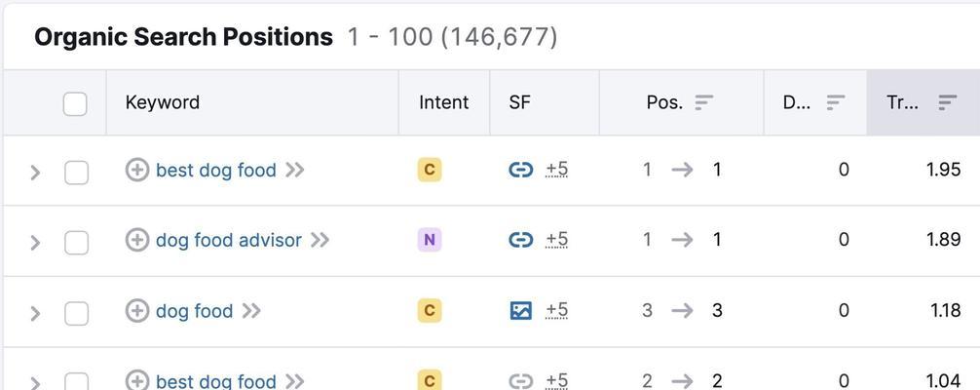This screenshot has width=980, height=390.
Task: Click the plus icon beside top best dog food
Action: (137, 170)
